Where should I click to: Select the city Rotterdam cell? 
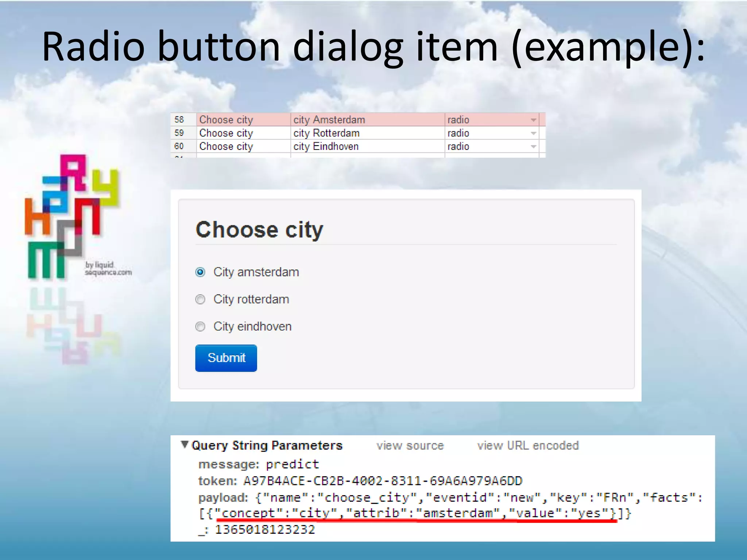(x=368, y=133)
